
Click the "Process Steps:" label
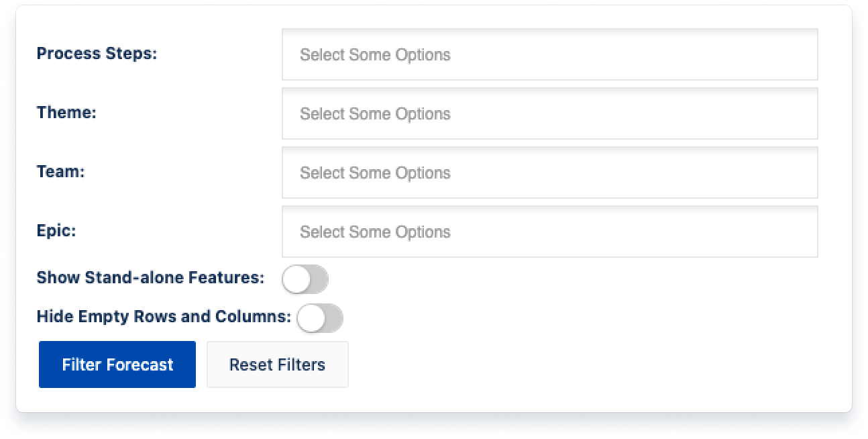97,54
